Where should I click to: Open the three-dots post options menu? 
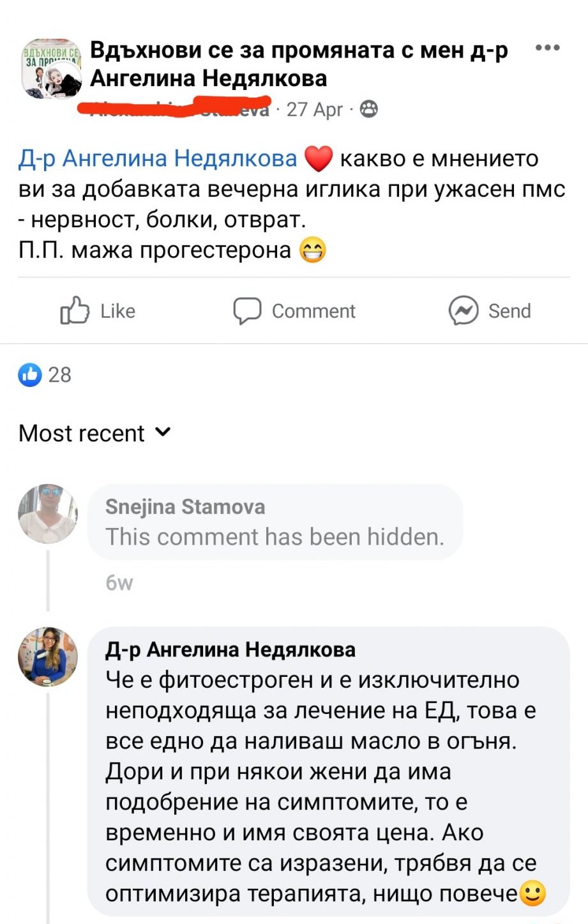point(547,49)
